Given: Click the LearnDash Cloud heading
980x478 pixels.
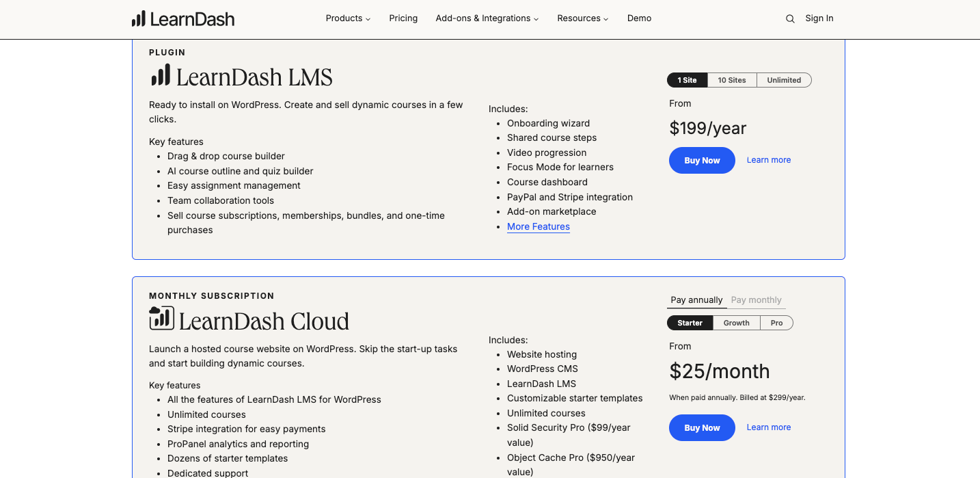Looking at the screenshot, I should pyautogui.click(x=264, y=321).
